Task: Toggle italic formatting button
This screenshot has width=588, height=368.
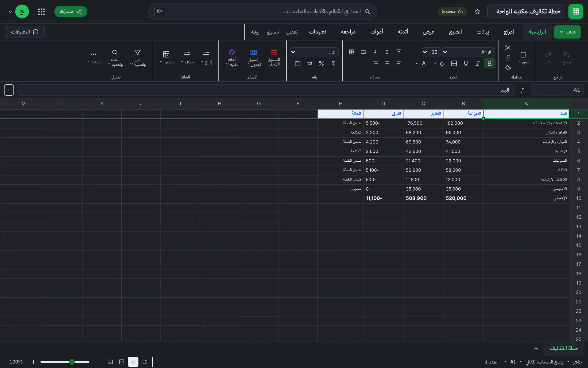Action: pyautogui.click(x=478, y=63)
